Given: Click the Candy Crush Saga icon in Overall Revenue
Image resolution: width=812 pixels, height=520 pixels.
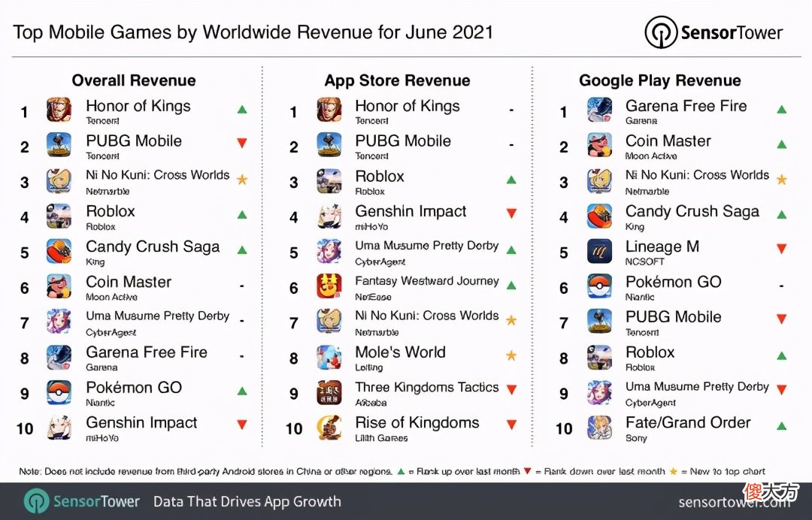Looking at the screenshot, I should pos(59,251).
